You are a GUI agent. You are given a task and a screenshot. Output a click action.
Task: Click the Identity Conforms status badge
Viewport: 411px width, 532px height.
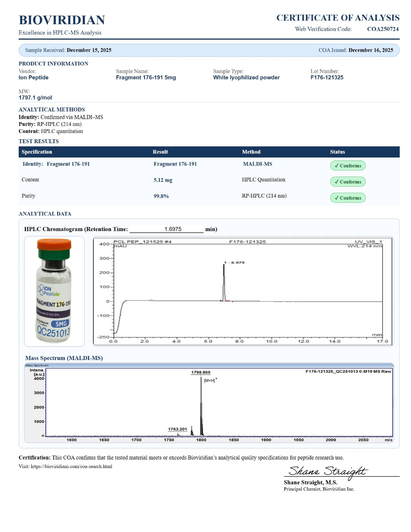point(348,166)
